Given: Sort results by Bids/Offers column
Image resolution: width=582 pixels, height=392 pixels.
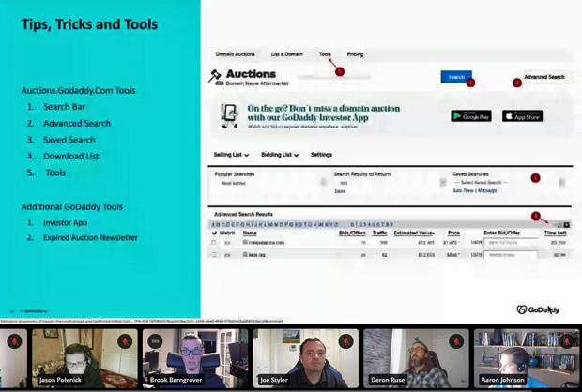Looking at the screenshot, I should tap(352, 233).
